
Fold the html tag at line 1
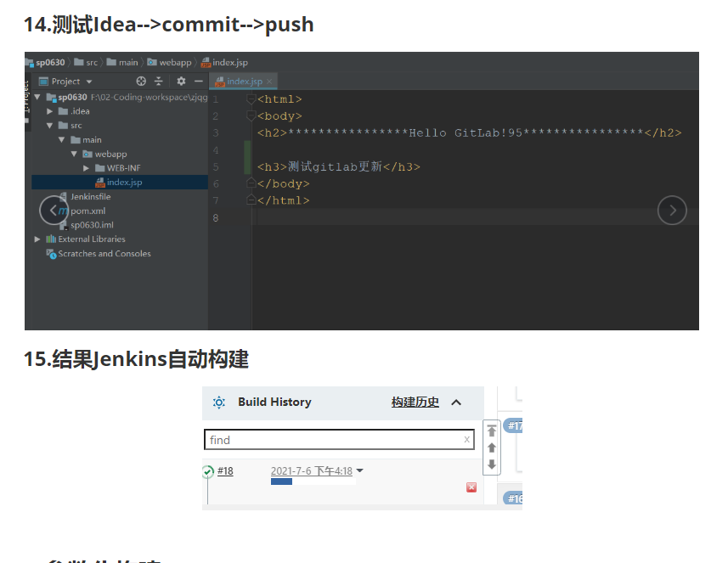pyautogui.click(x=251, y=99)
